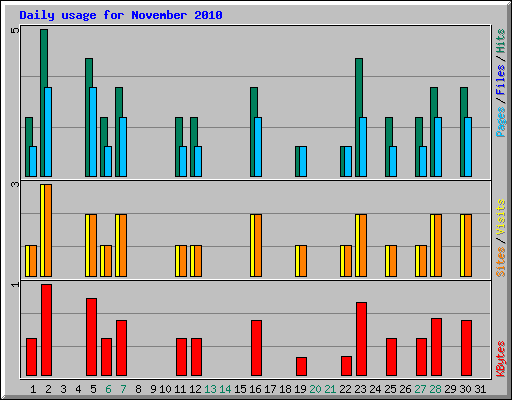Select green weekend day label "6"
This screenshot has width=512, height=400.
(108, 389)
